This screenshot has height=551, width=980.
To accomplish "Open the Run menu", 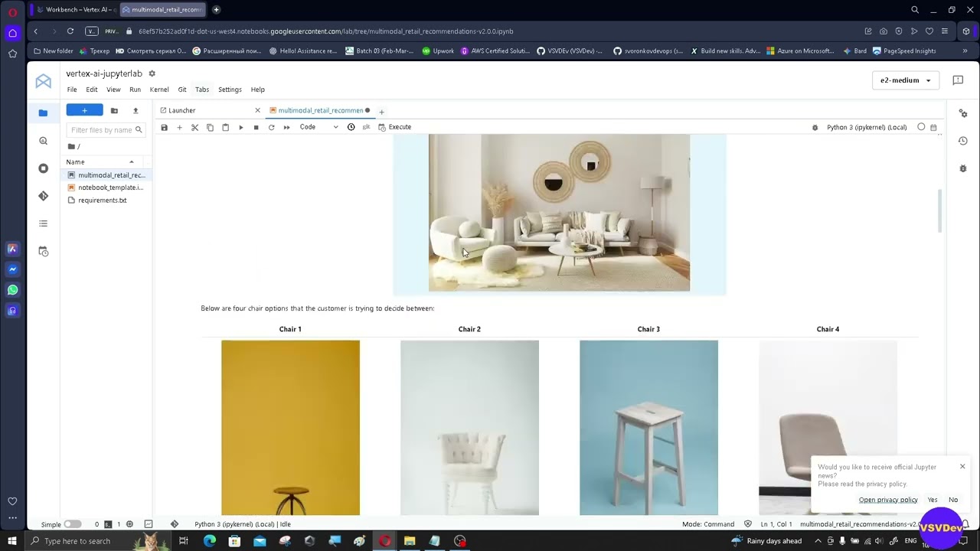I will (135, 90).
